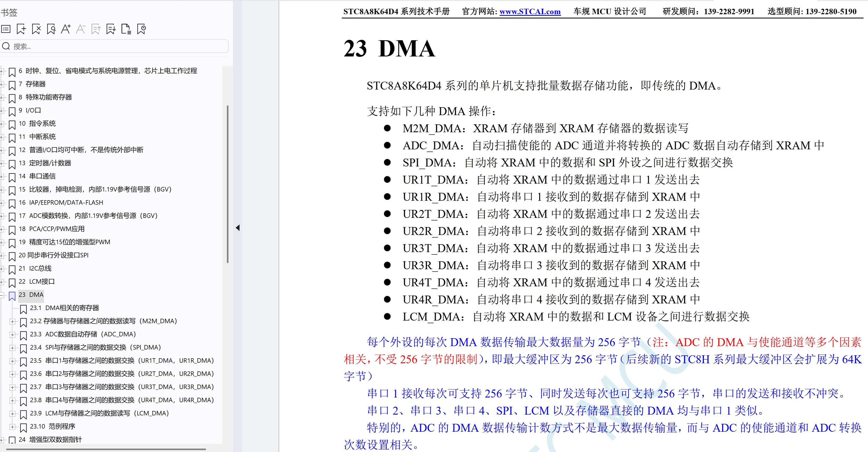Image resolution: width=868 pixels, height=452 pixels.
Task: Collapse the '23 DMA' tree node
Action: [2, 295]
